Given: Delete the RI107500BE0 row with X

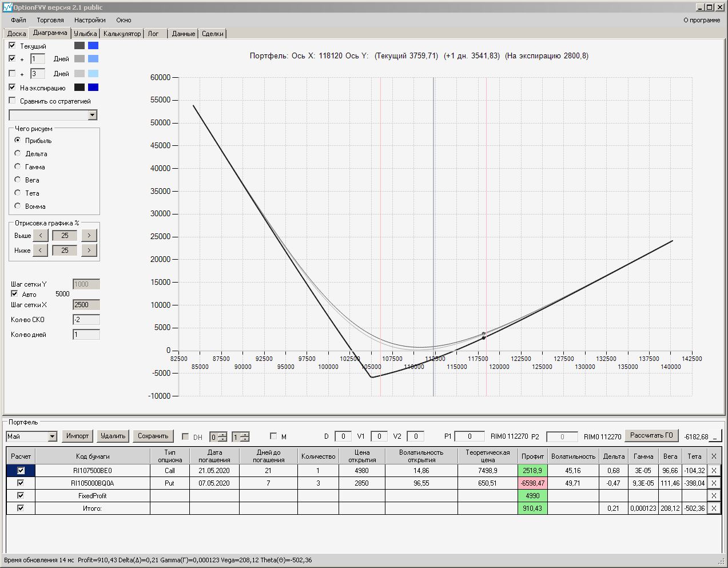Looking at the screenshot, I should 714,471.
